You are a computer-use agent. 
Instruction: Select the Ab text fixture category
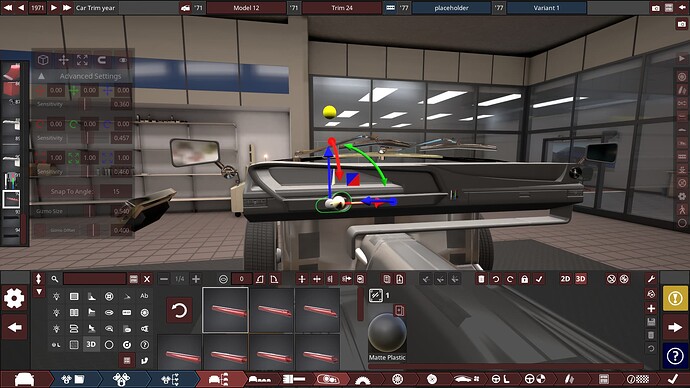(144, 296)
